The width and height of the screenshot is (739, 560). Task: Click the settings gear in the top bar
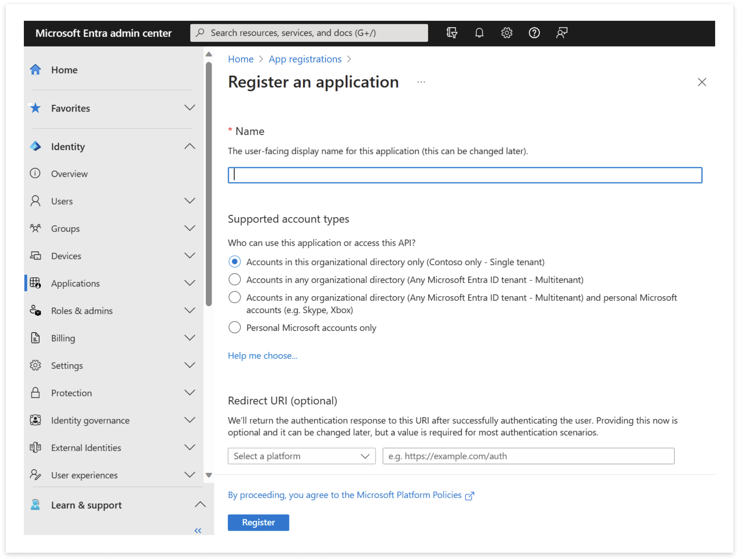507,33
